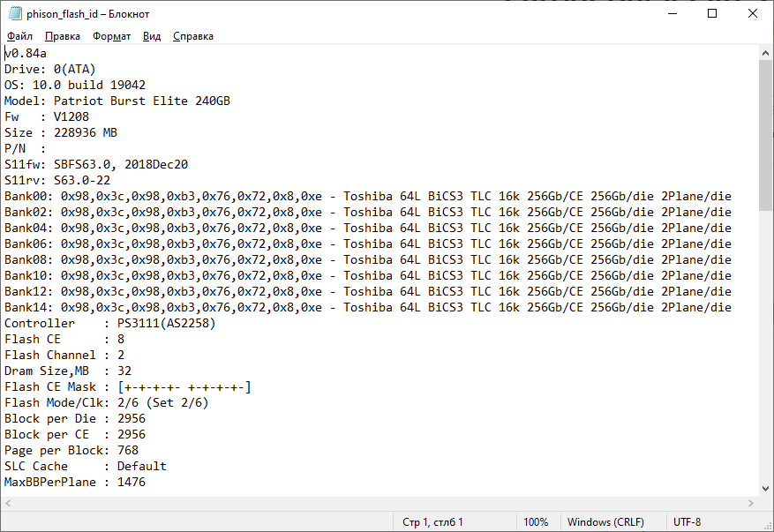774x532 pixels.
Task: Click the 'P/N' line
Action: pos(25,148)
